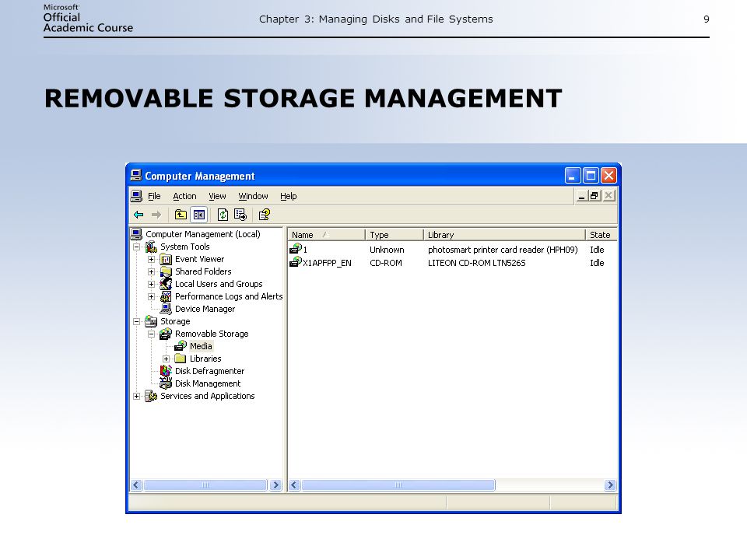Click the Idle state of X1APFPP_EN row
This screenshot has width=747, height=560.
tap(597, 263)
